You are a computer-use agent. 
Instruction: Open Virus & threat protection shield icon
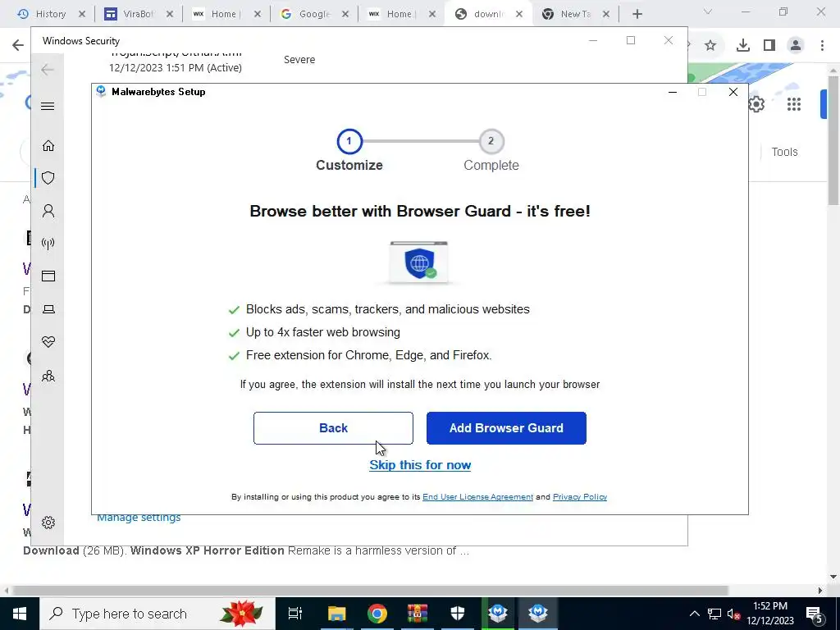[x=48, y=178]
